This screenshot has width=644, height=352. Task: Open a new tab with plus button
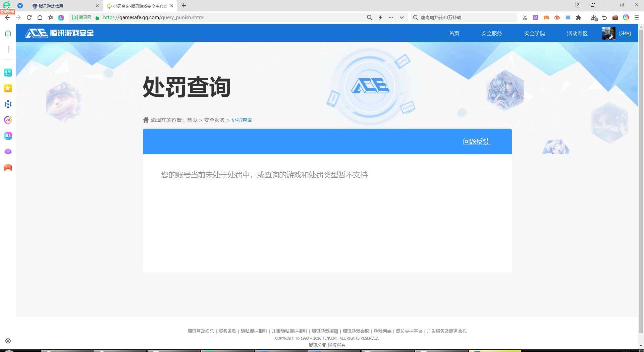coord(183,5)
